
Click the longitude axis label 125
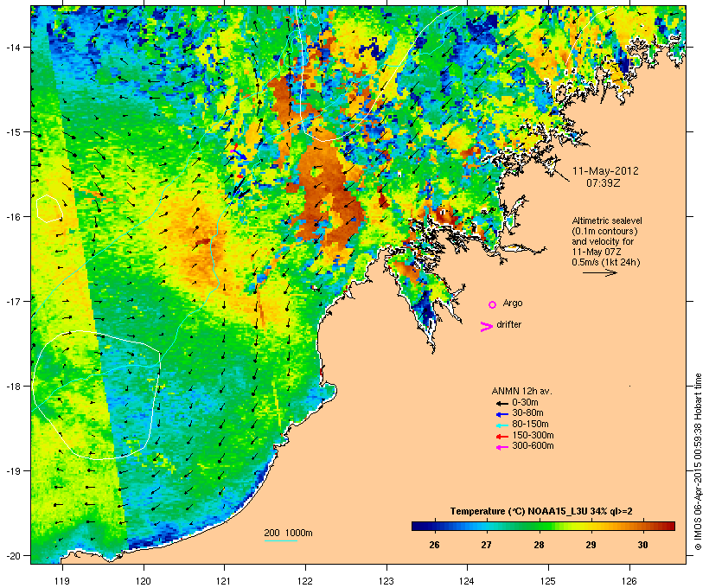(548, 581)
